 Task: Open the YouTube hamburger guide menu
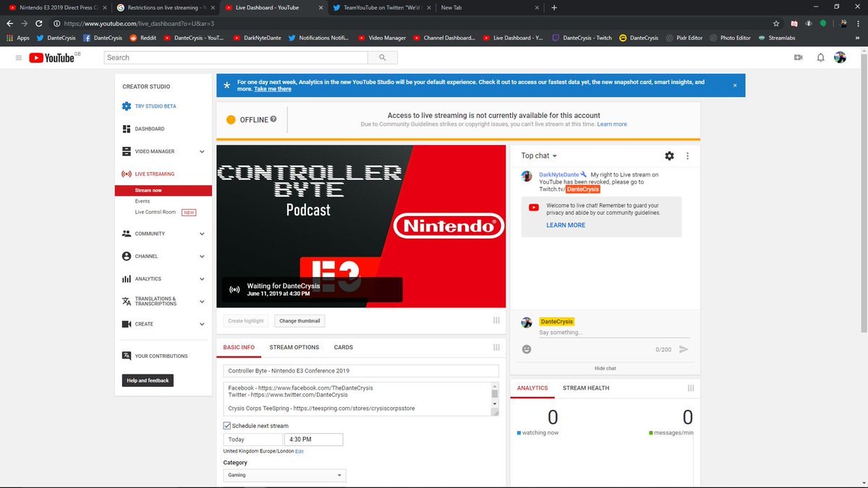[17, 57]
